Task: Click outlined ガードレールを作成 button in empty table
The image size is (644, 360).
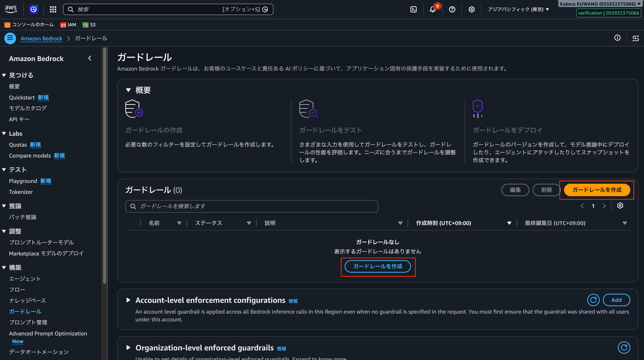Action: (378, 266)
